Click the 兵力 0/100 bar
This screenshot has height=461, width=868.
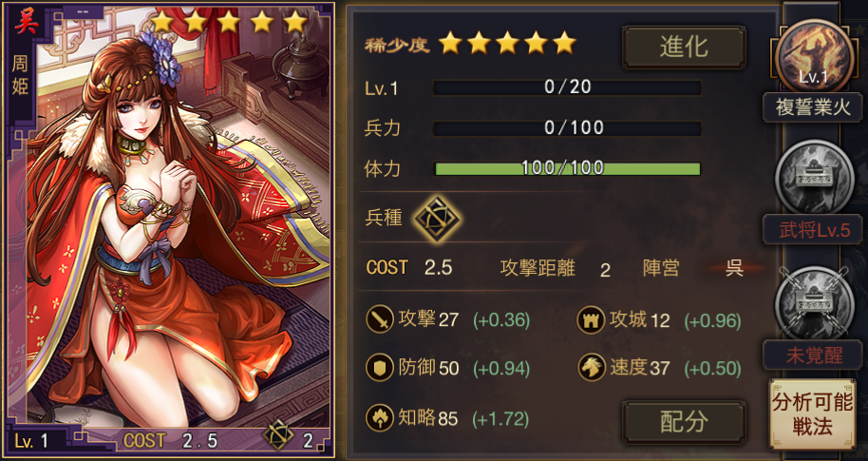point(567,128)
